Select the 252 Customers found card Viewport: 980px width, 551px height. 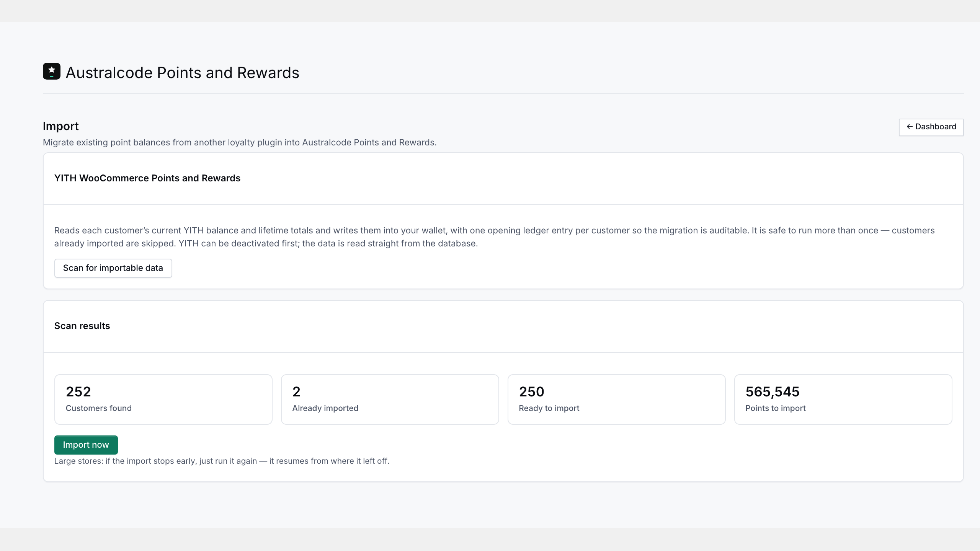163,399
